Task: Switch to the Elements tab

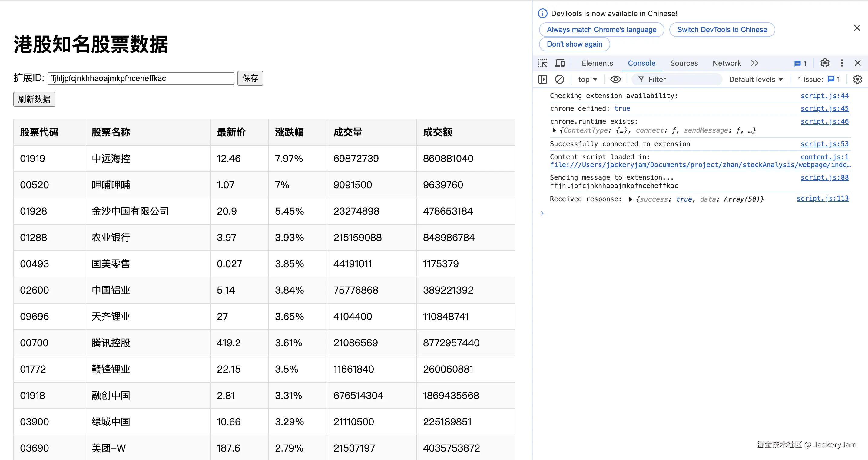Action: coord(597,63)
